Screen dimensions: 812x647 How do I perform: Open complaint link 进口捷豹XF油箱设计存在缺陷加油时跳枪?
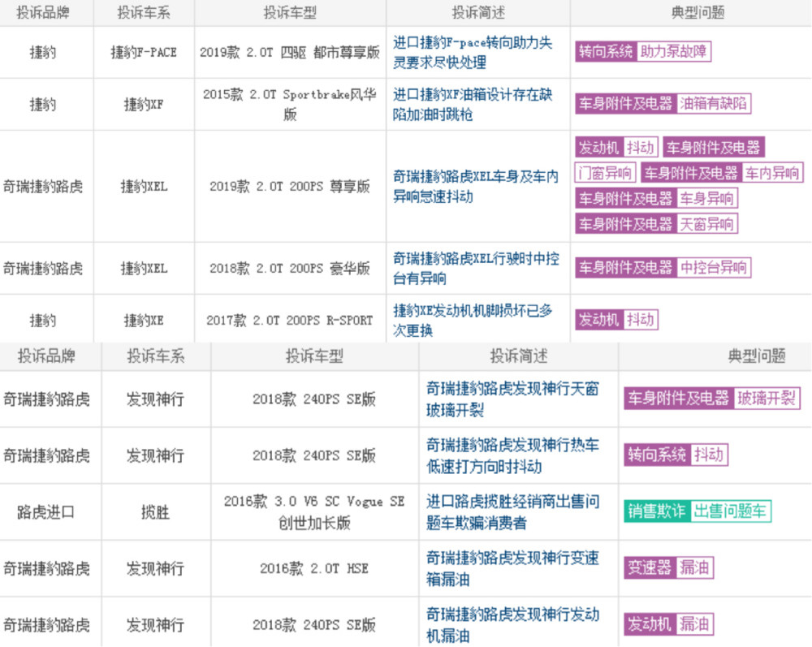tap(473, 104)
